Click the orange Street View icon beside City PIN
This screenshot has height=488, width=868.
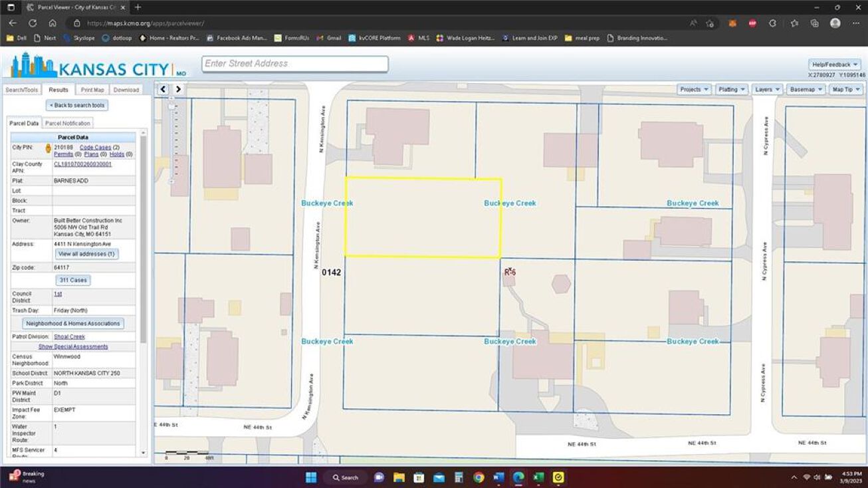click(x=48, y=148)
